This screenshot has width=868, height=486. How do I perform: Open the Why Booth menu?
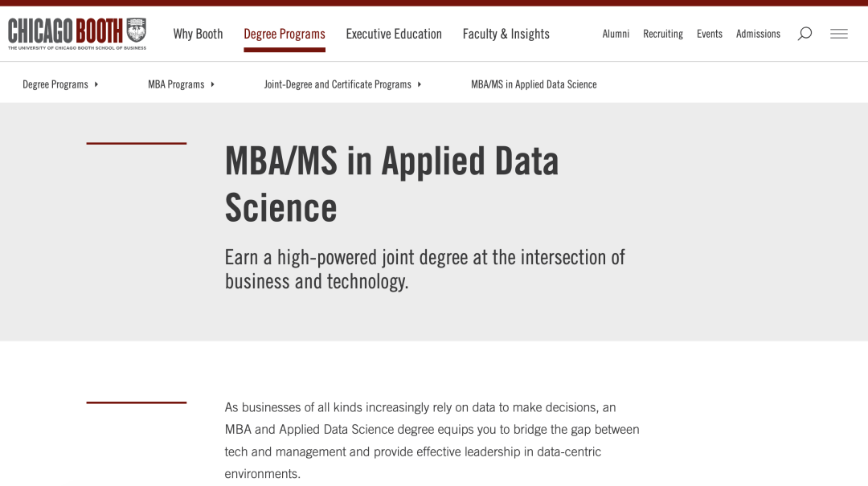(198, 34)
